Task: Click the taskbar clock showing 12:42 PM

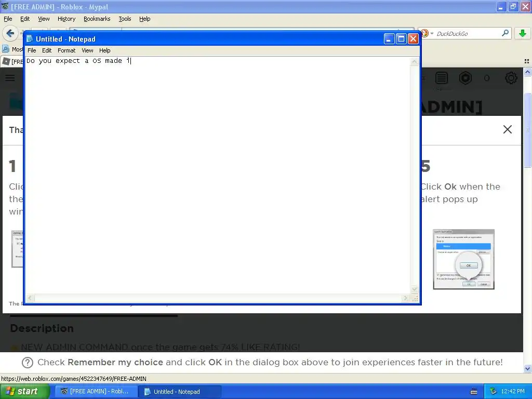Action: tap(513, 392)
